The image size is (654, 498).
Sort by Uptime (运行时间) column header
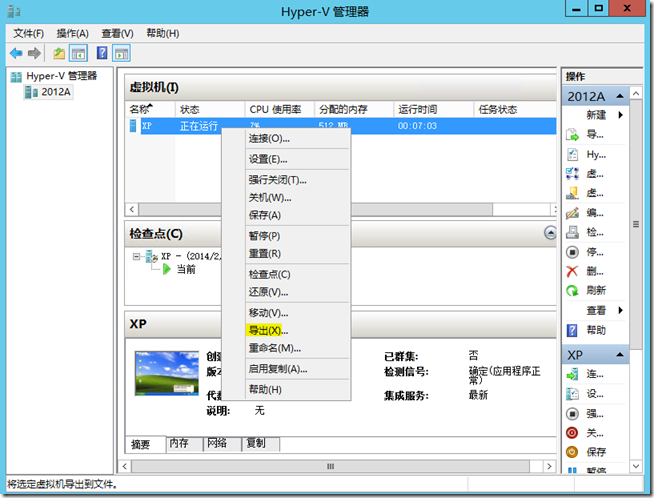433,109
